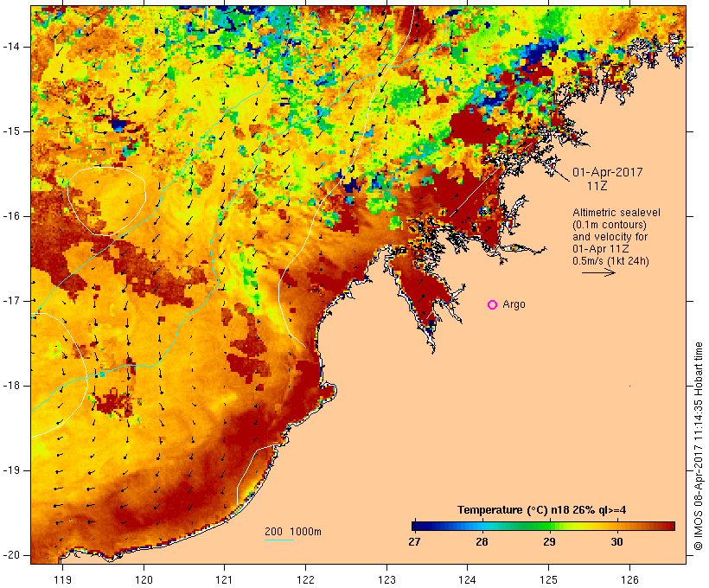The image size is (709, 588).
Task: Click the -14 latitude axis label
Action: click(11, 47)
